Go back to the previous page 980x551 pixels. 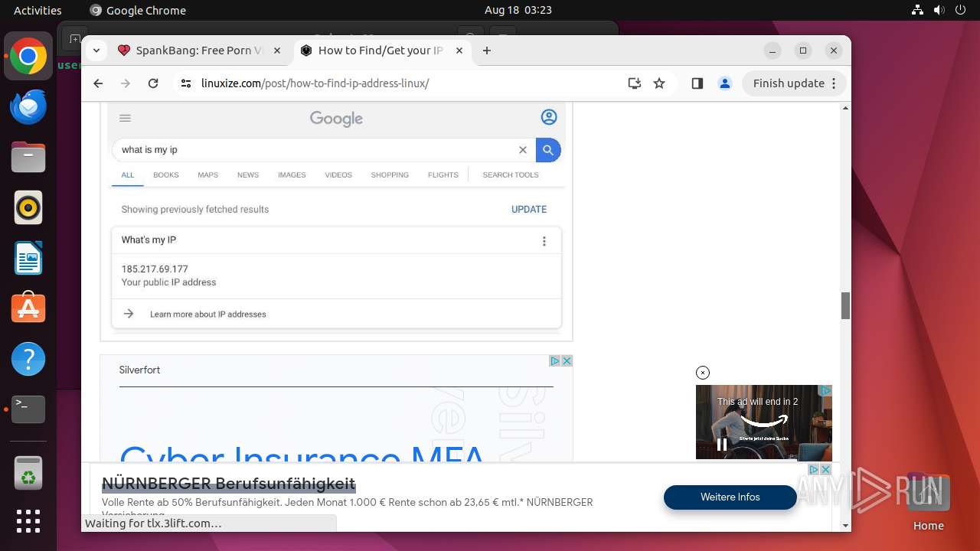tap(98, 83)
